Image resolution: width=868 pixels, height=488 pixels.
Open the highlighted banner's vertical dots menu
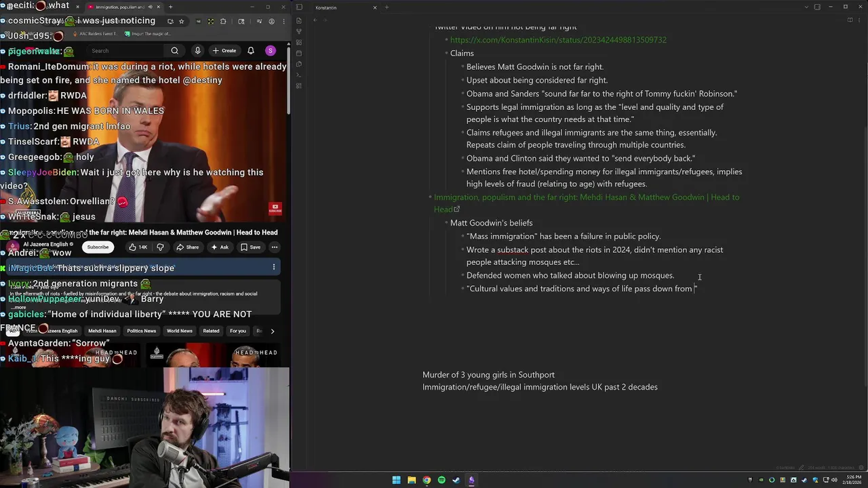274,268
